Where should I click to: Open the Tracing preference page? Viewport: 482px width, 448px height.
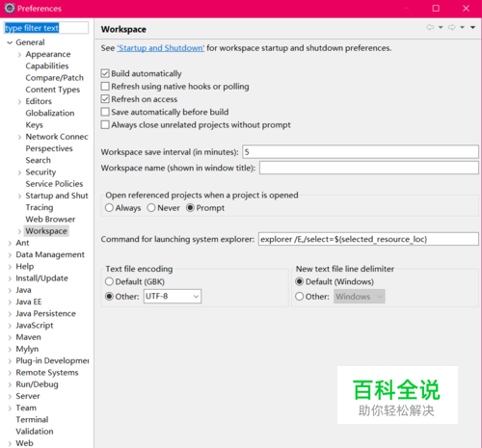pos(40,207)
